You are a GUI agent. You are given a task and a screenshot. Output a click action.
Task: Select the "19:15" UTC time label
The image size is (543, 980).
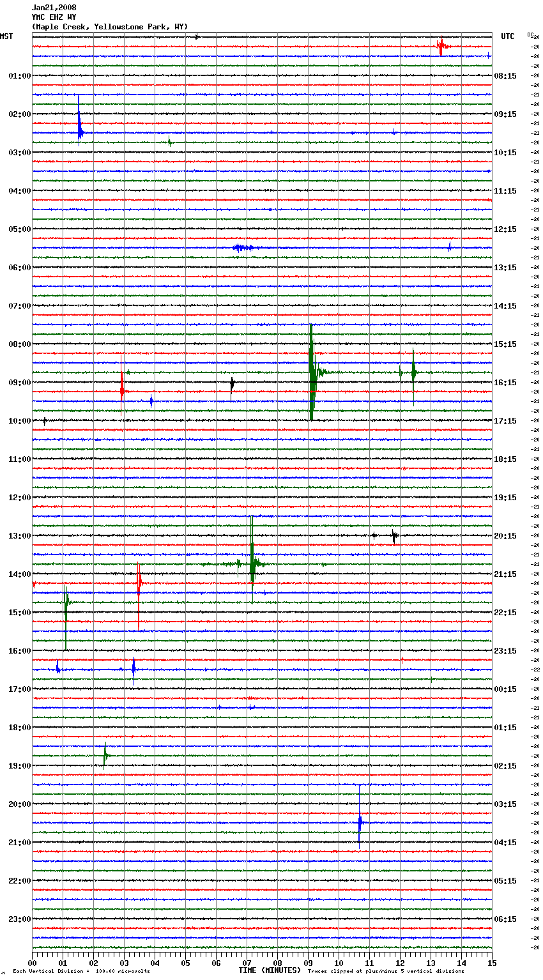[x=505, y=498]
